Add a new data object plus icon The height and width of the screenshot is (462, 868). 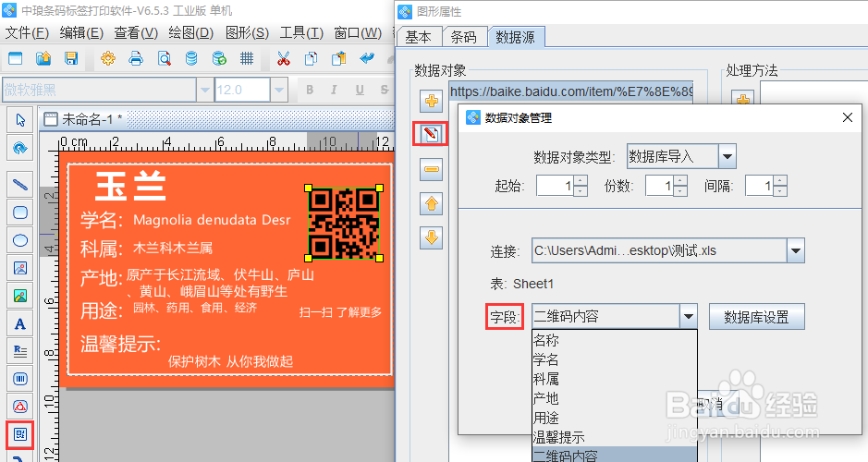pos(432,101)
